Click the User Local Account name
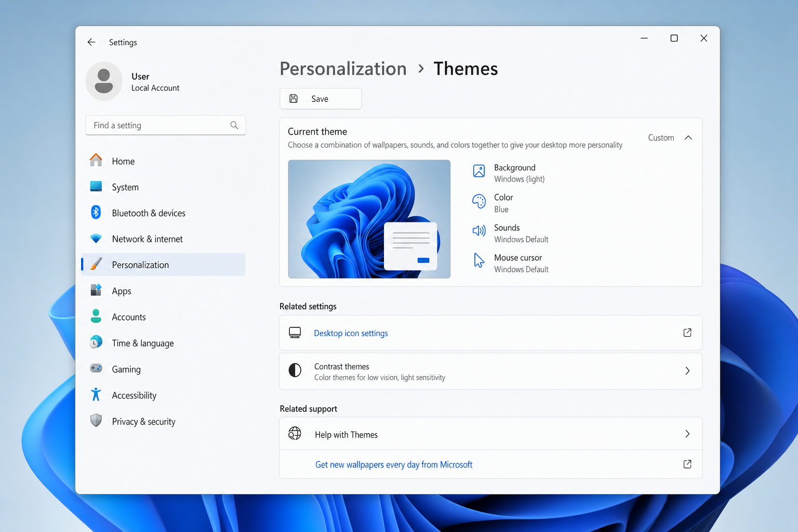 [x=155, y=82]
